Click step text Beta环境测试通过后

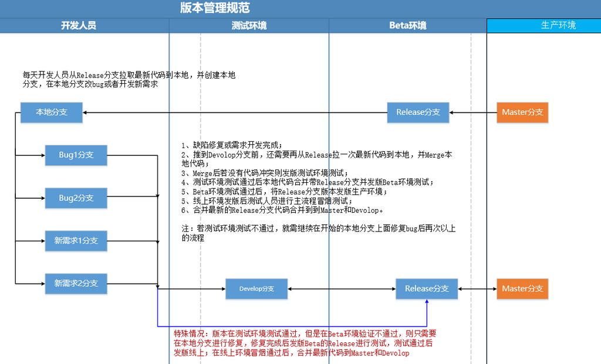coord(285,192)
